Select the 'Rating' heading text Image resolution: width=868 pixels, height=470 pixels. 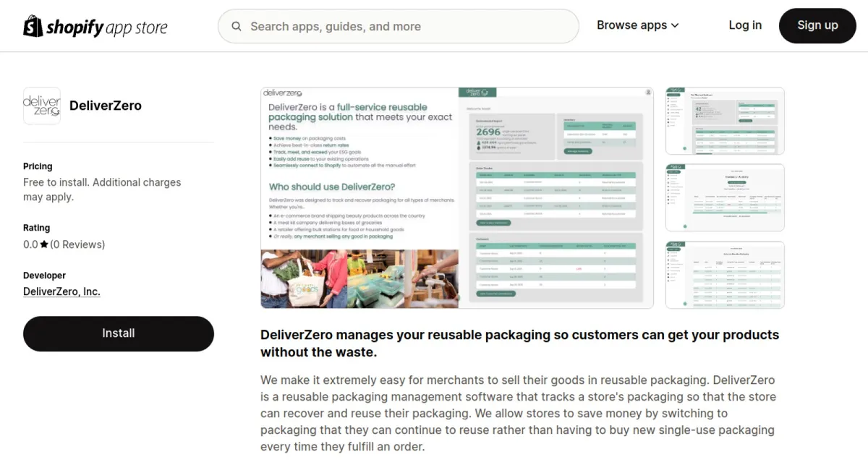pos(37,228)
